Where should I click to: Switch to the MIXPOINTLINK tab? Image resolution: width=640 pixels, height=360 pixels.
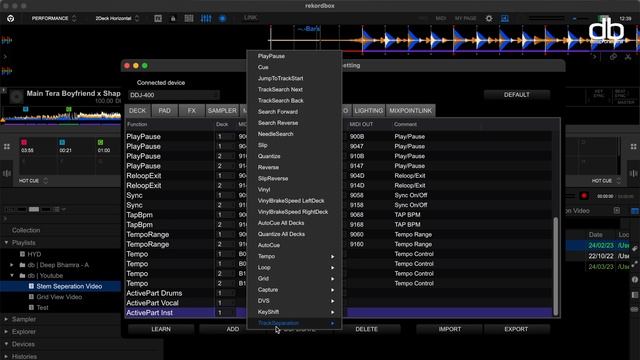coord(410,111)
